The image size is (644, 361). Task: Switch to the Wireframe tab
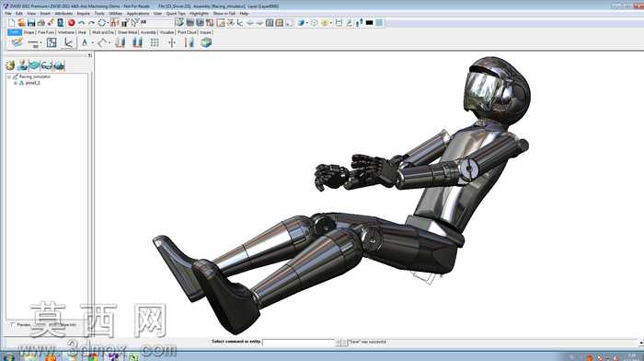tap(66, 32)
